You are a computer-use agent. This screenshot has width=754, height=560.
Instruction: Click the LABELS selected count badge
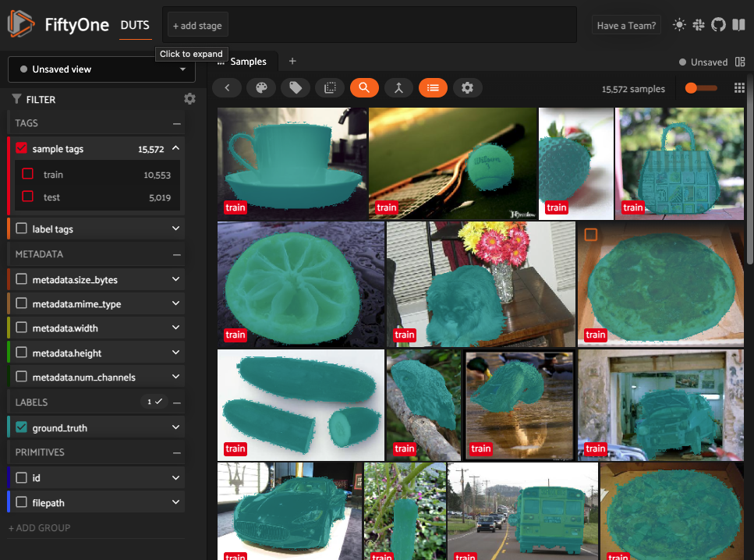pyautogui.click(x=154, y=402)
